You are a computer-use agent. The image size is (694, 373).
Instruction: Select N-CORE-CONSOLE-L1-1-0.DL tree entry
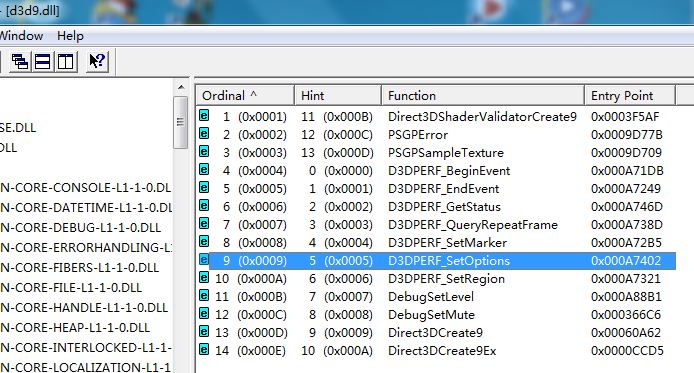click(85, 188)
